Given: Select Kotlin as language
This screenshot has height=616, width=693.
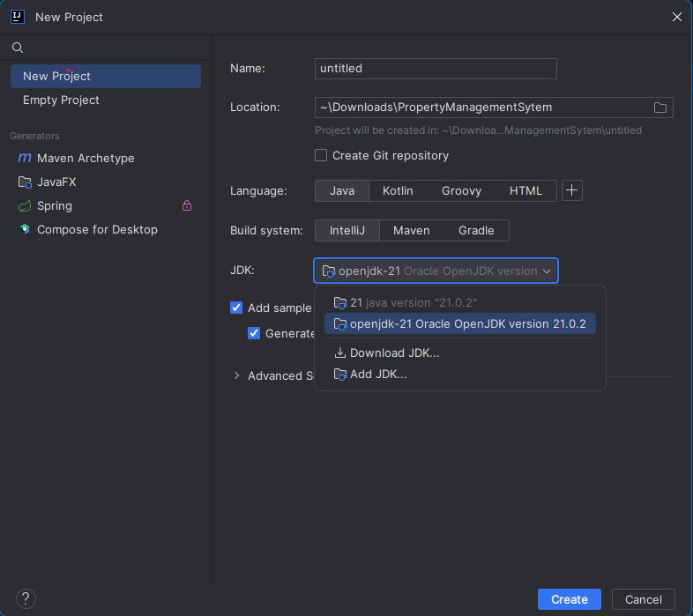Looking at the screenshot, I should [398, 190].
